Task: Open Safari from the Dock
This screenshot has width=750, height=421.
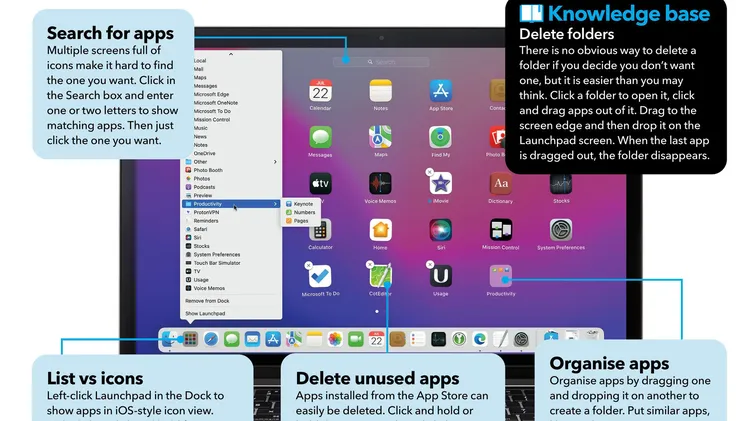Action: tap(210, 339)
